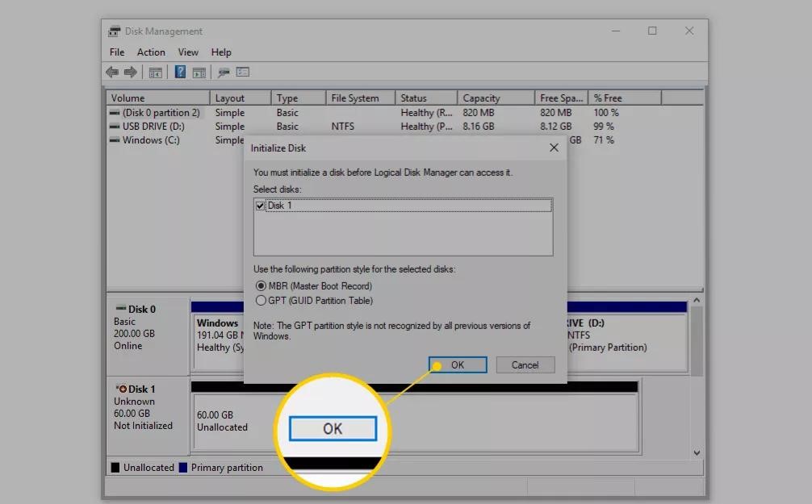The height and width of the screenshot is (504, 812).
Task: Select the Windows (C:) volume icon
Action: click(x=113, y=140)
